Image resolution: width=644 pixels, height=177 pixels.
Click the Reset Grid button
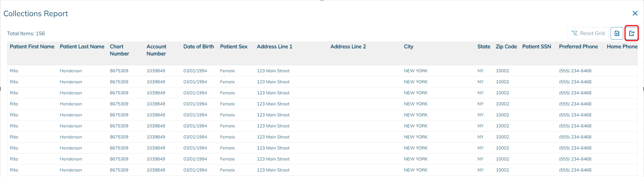point(588,33)
